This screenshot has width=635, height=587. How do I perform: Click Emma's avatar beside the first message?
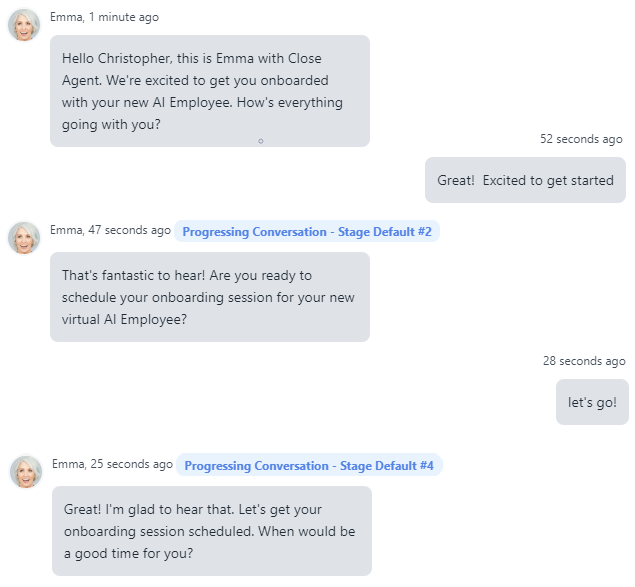24,25
